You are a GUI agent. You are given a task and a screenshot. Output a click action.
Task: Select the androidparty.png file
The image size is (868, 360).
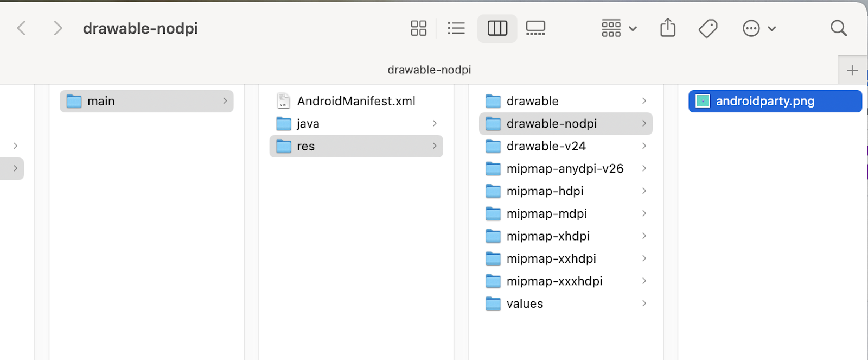764,101
